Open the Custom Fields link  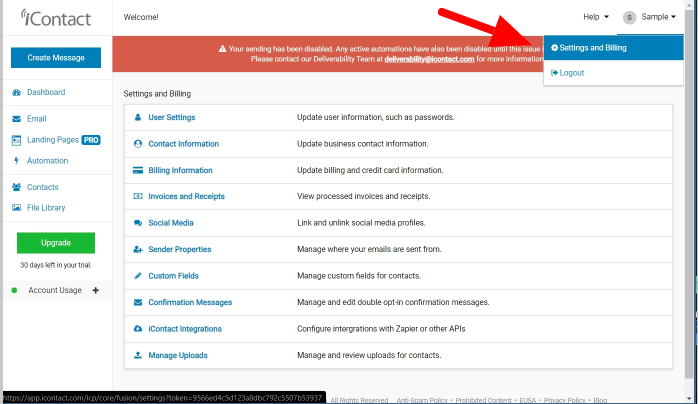[173, 276]
